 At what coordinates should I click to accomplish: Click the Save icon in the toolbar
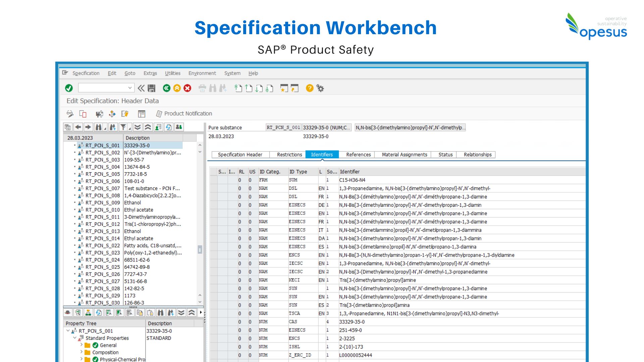152,88
